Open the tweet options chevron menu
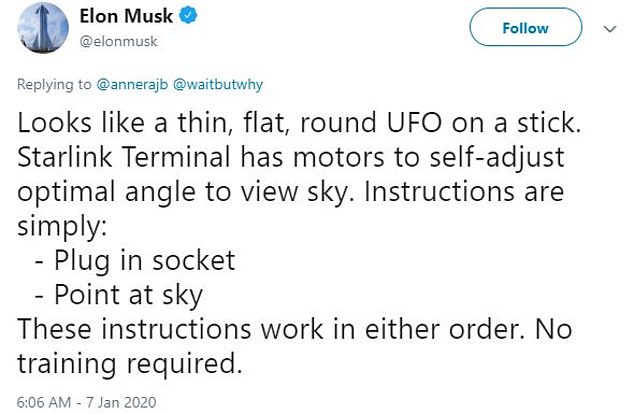Screen dimensions: 634x414 coord(610,29)
